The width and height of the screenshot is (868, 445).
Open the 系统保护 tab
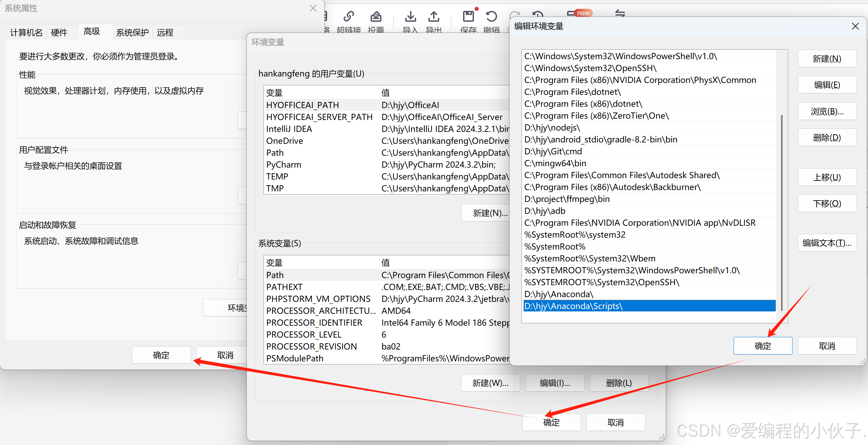pyautogui.click(x=132, y=33)
